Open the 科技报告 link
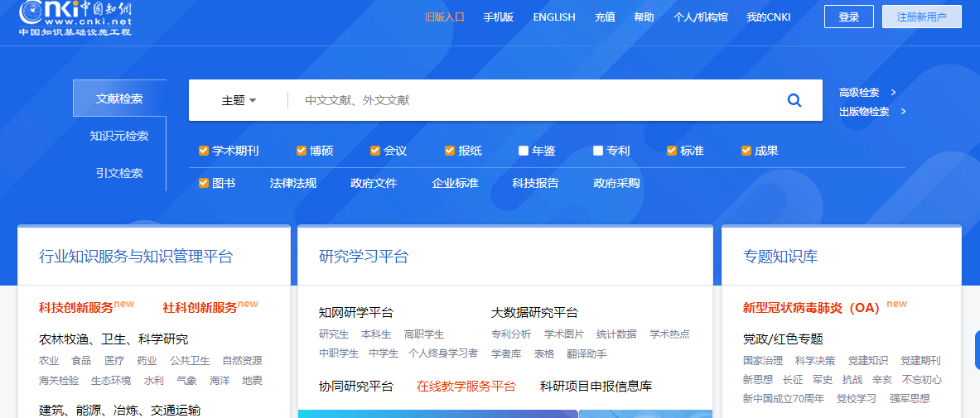This screenshot has height=418, width=980. (535, 183)
